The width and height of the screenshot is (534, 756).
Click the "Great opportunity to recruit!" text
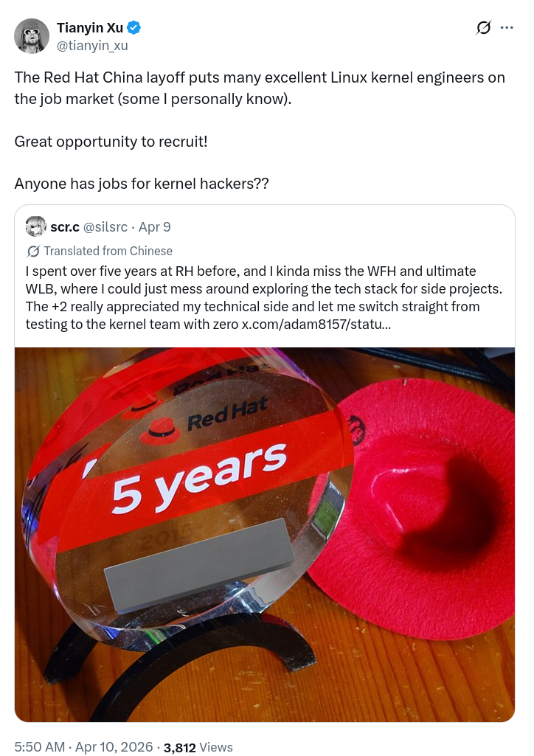click(111, 140)
